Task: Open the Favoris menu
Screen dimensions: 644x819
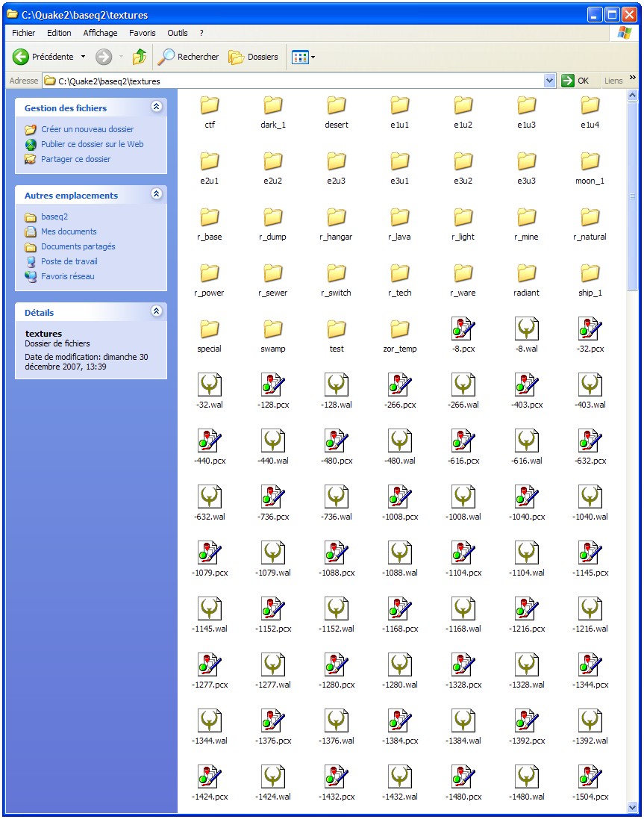Action: pos(143,33)
